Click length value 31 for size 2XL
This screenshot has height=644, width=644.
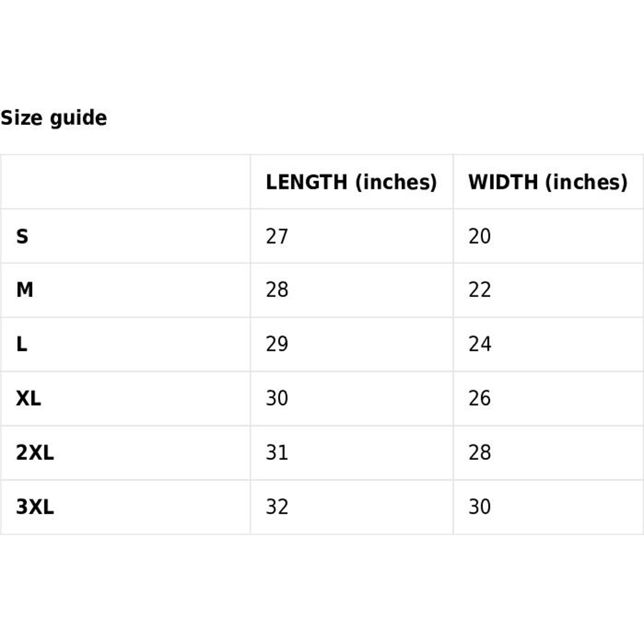(277, 453)
